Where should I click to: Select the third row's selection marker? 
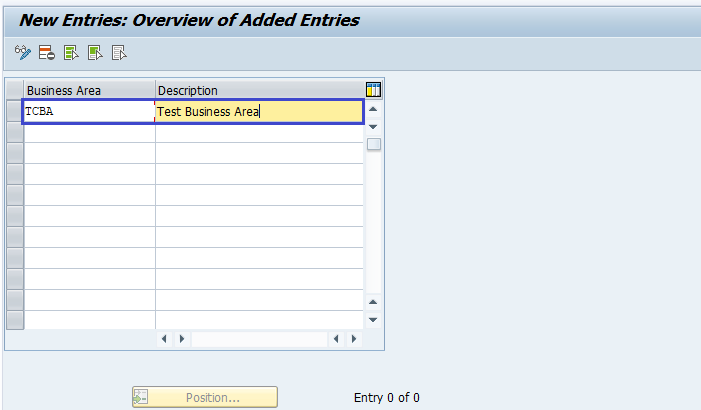click(14, 153)
